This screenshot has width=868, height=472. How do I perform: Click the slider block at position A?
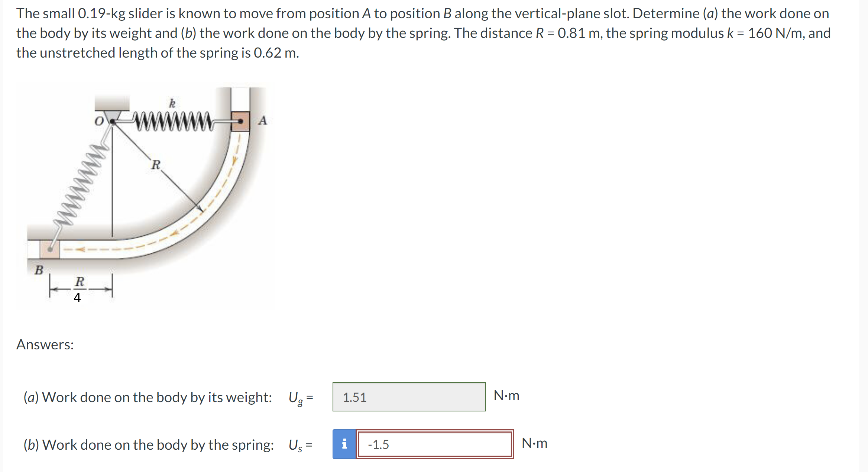tap(241, 122)
